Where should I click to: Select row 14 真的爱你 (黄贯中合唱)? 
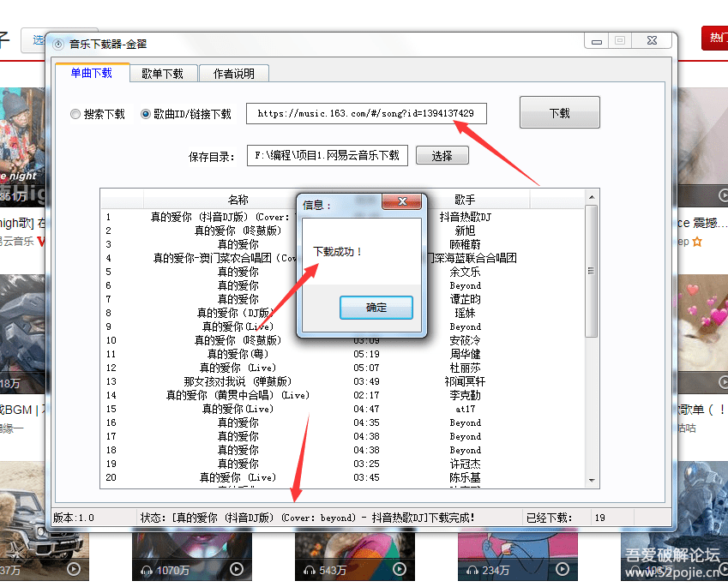point(343,395)
